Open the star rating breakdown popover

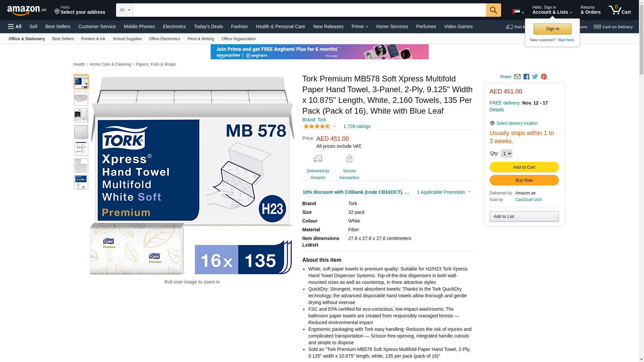[320, 126]
